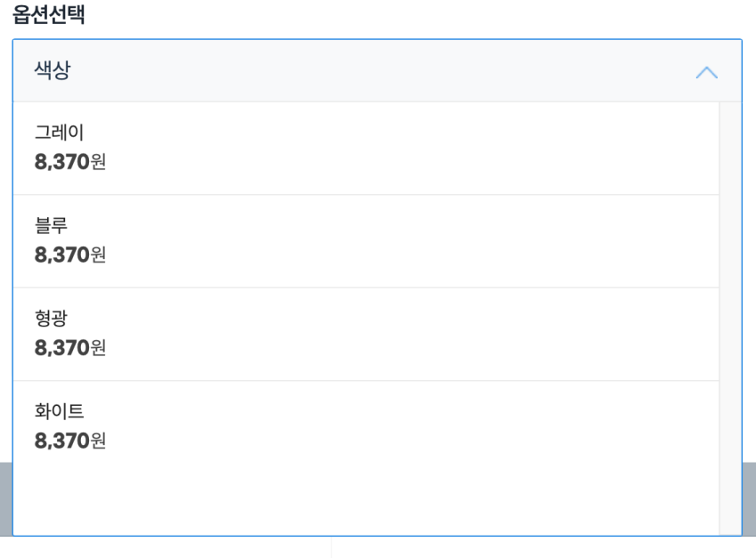Click the empty right side of the 블루 row

[x=534, y=241]
